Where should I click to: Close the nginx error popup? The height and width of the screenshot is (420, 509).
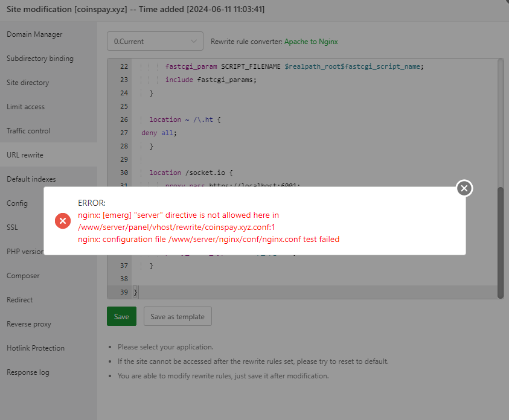[464, 188]
